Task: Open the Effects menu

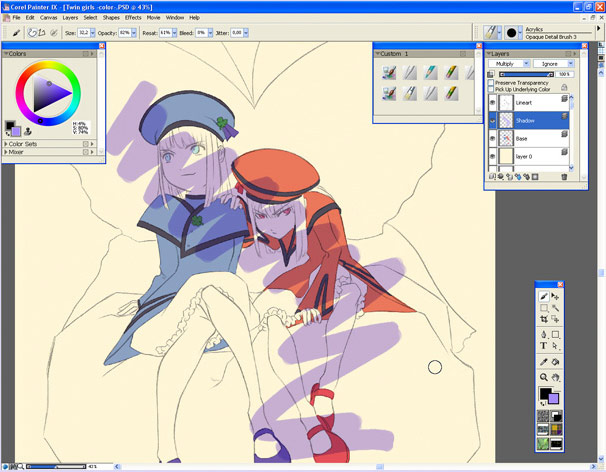Action: [133, 17]
